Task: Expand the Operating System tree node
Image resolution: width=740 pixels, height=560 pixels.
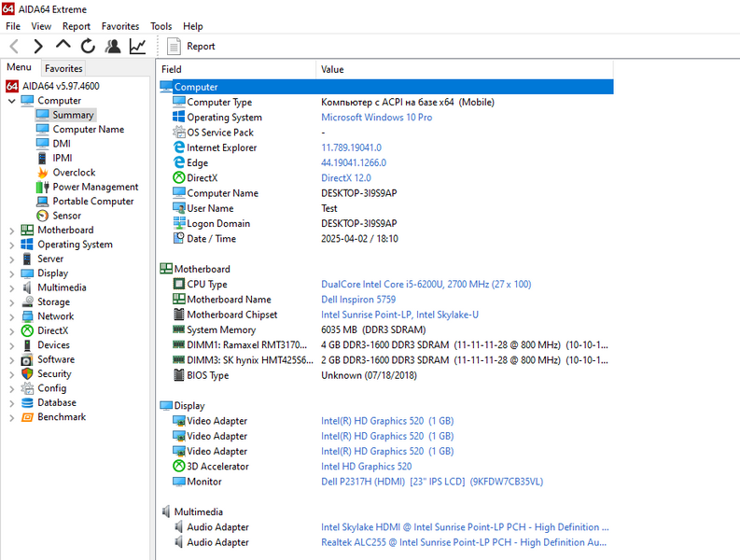Action: coord(12,245)
